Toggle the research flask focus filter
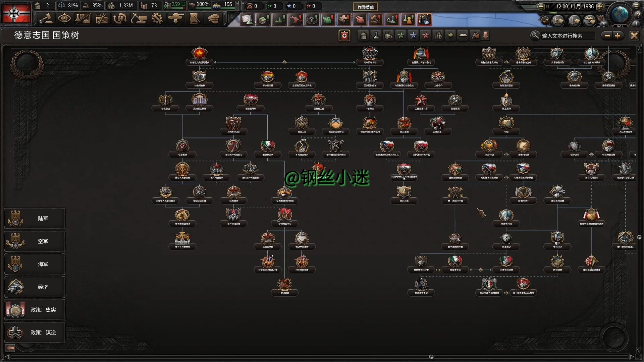The width and height of the screenshot is (644, 362). [x=376, y=36]
